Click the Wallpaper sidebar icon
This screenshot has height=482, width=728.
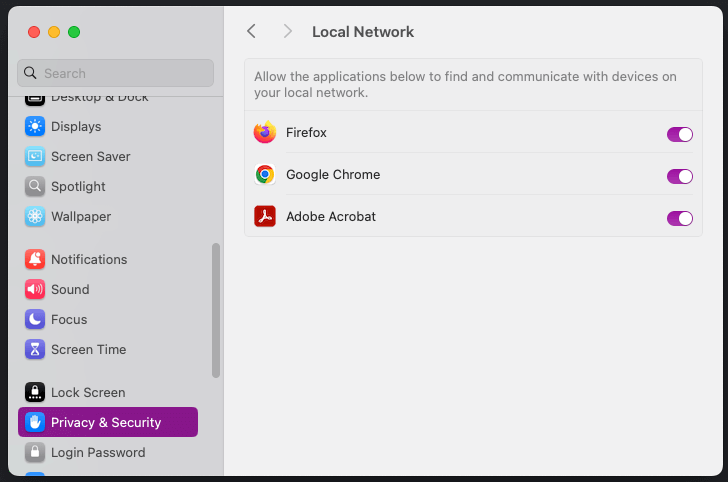coord(35,217)
